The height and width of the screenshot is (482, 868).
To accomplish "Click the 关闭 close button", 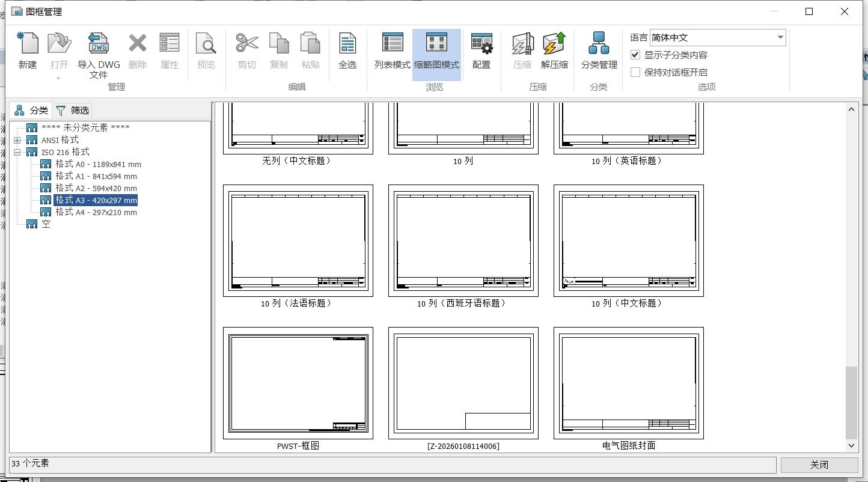I will pos(819,465).
